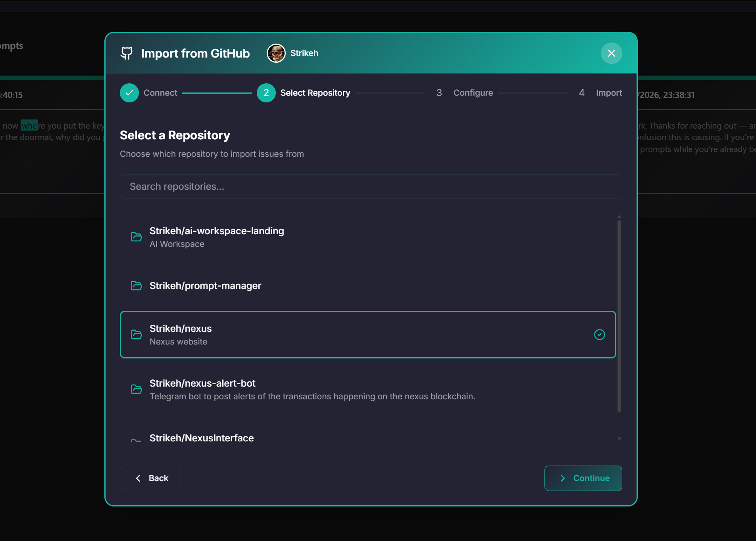
Task: Click the chevron inside the Back button
Action: [x=138, y=478]
